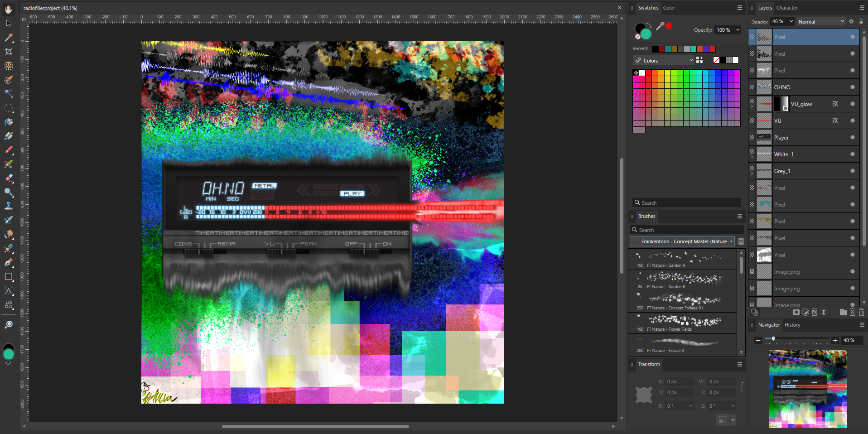Open the brush category Frankentoon dropdown

click(683, 241)
